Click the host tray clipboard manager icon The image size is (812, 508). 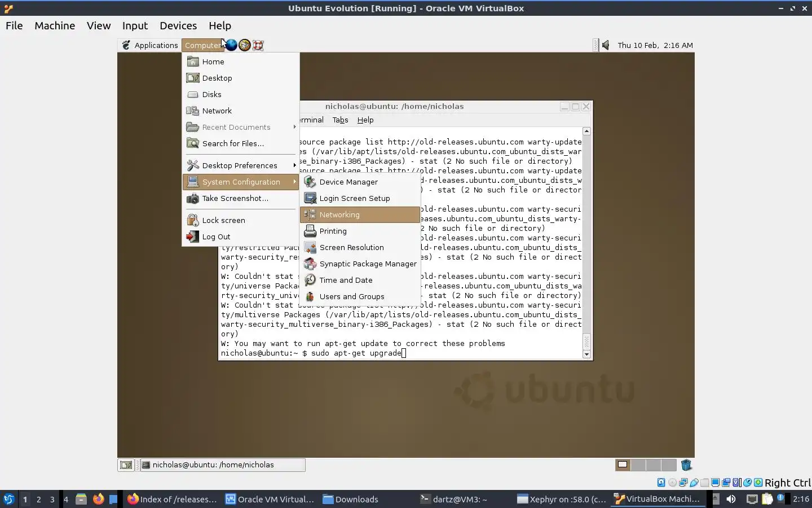(767, 499)
